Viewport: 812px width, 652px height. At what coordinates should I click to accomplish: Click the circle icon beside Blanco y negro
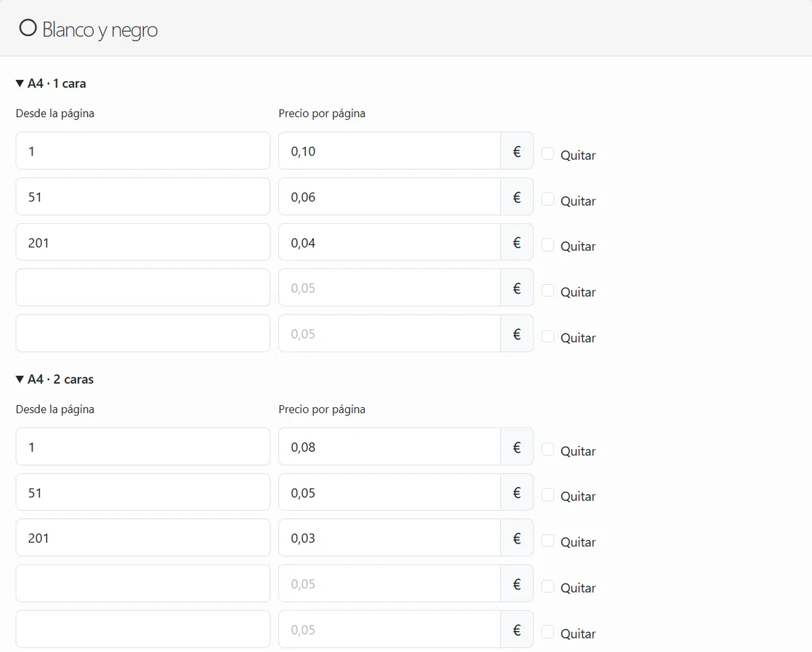(x=28, y=28)
